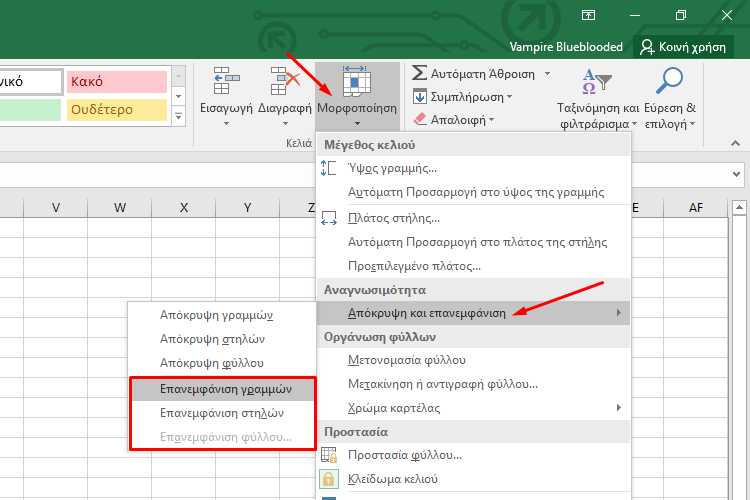Click the ribbon display options icon

pyautogui.click(x=588, y=15)
